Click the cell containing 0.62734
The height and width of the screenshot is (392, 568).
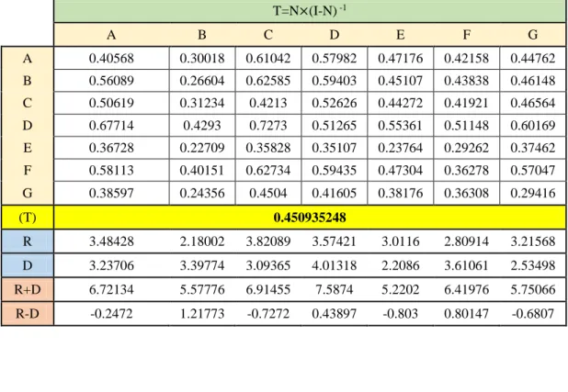click(x=268, y=171)
